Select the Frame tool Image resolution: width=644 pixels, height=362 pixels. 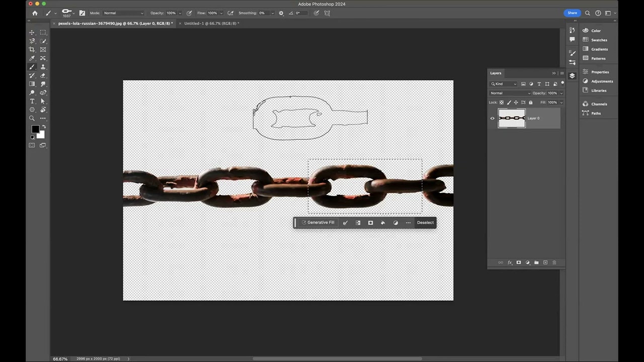point(43,49)
